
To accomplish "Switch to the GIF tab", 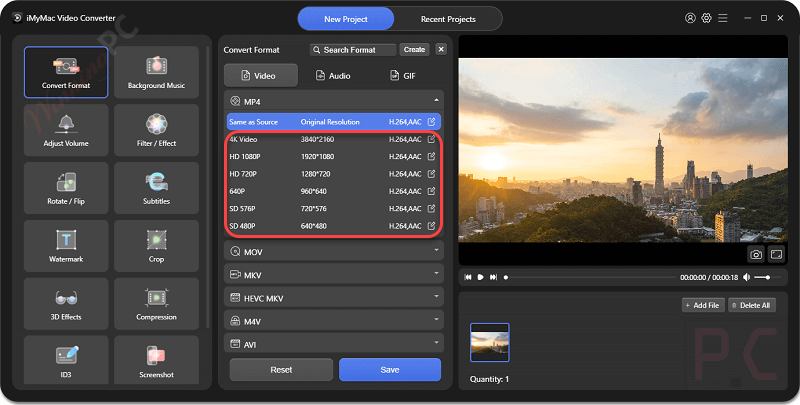I will tap(405, 75).
